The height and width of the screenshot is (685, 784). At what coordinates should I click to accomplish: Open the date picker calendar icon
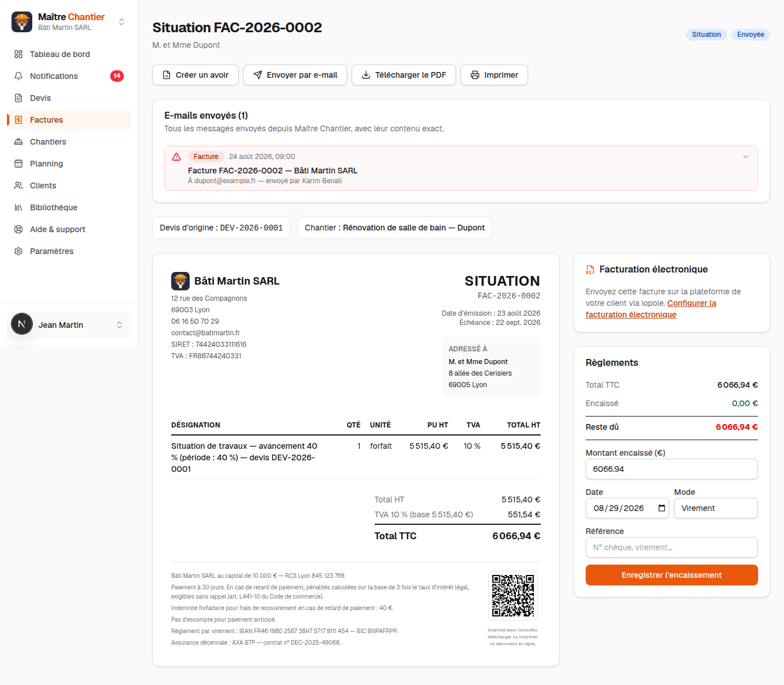[662, 508]
